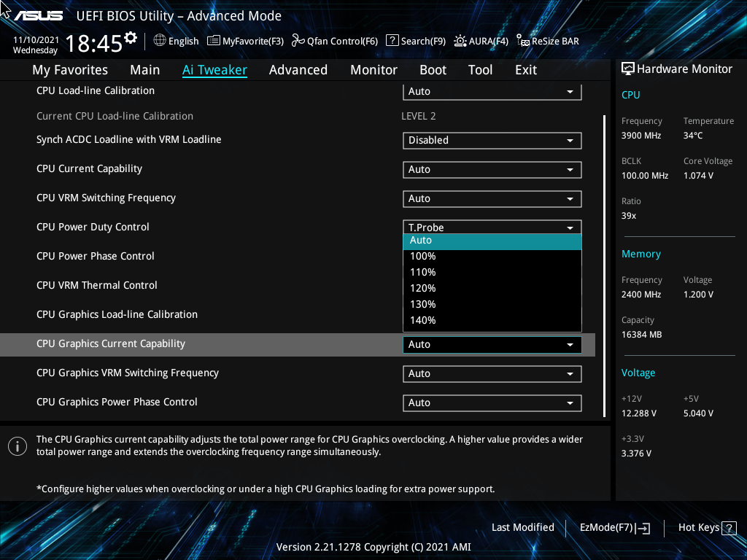Screen dimensions: 747x560
Task: Toggle ReSize BAR option
Action: click(548, 41)
